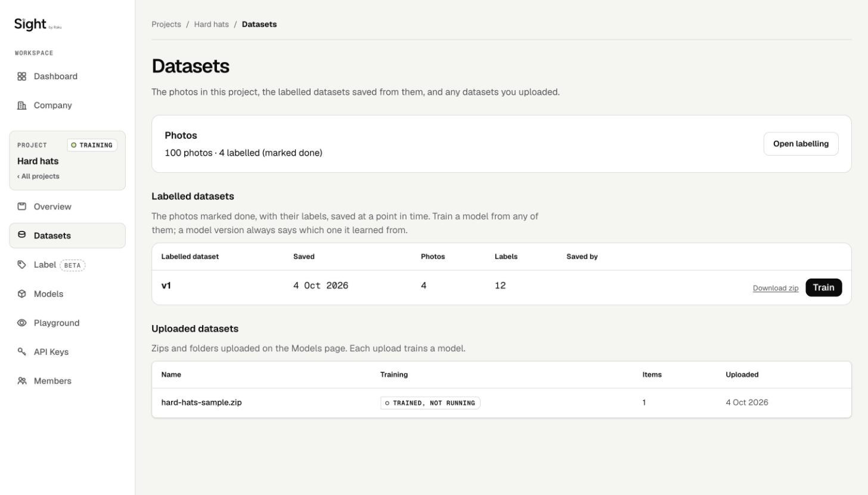Click the Company building icon
The image size is (868, 495).
pos(21,106)
